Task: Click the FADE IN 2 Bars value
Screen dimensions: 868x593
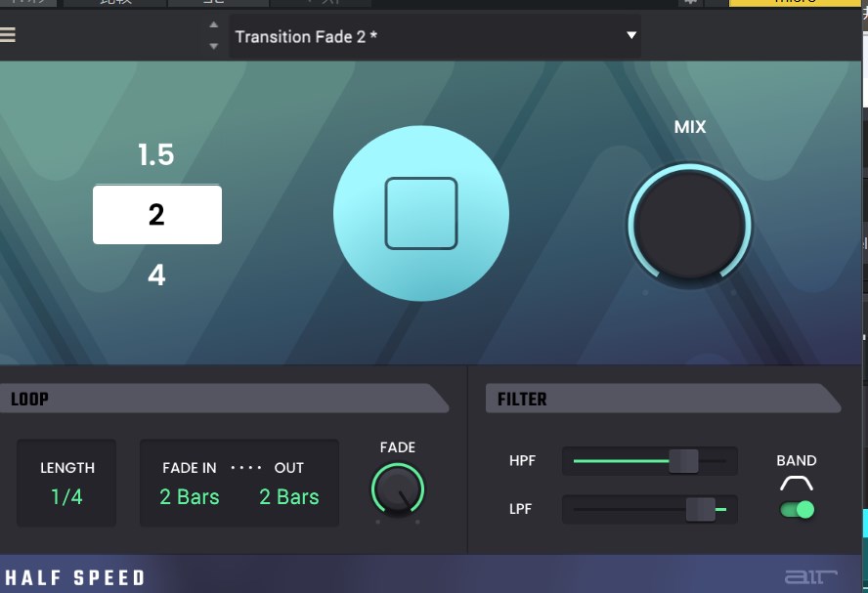Action: (x=190, y=496)
